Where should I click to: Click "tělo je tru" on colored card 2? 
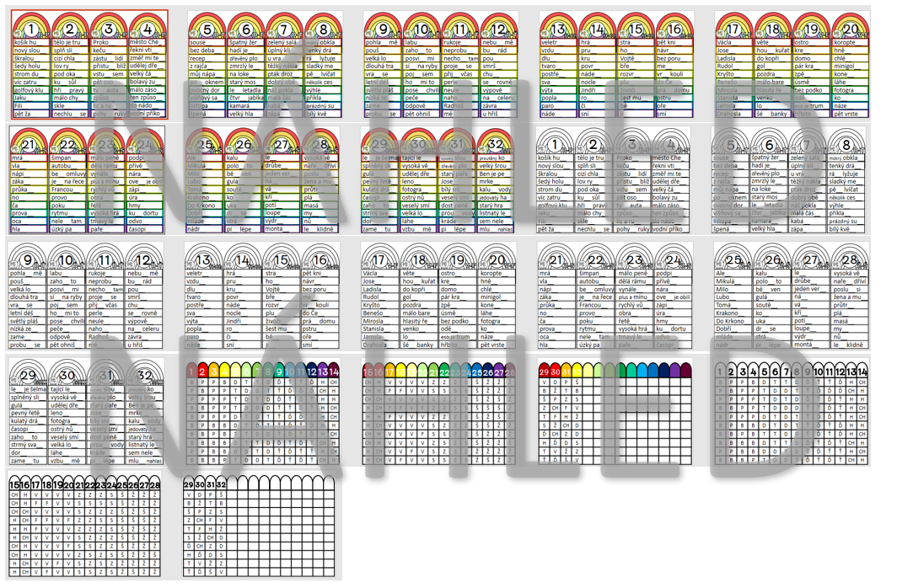point(67,42)
